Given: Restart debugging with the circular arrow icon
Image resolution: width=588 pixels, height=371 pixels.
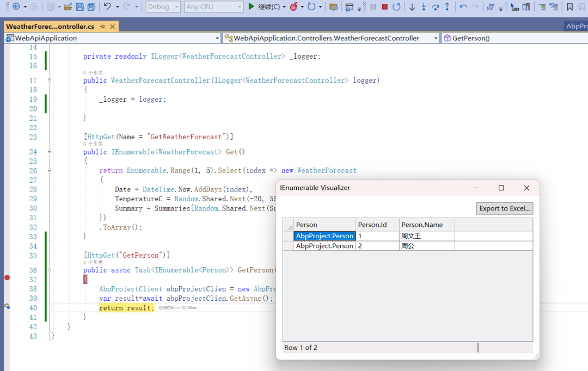Looking at the screenshot, I should click(396, 7).
